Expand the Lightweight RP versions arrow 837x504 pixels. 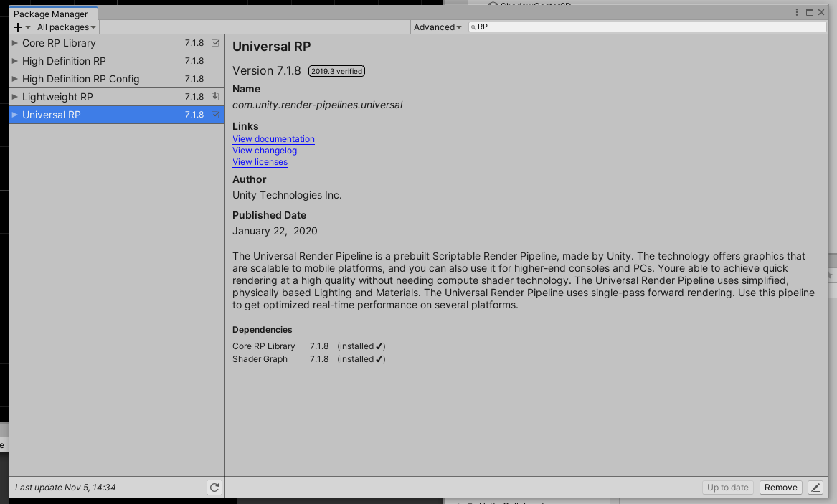(15, 97)
